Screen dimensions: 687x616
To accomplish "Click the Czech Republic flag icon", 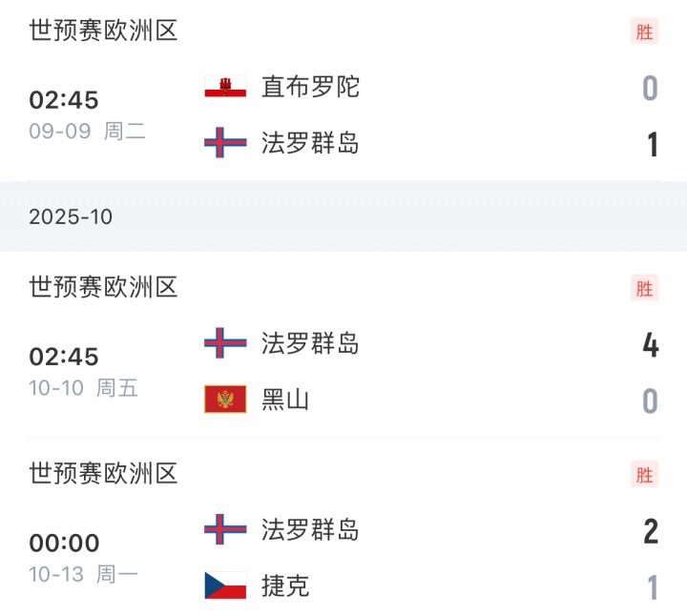I will tap(226, 585).
